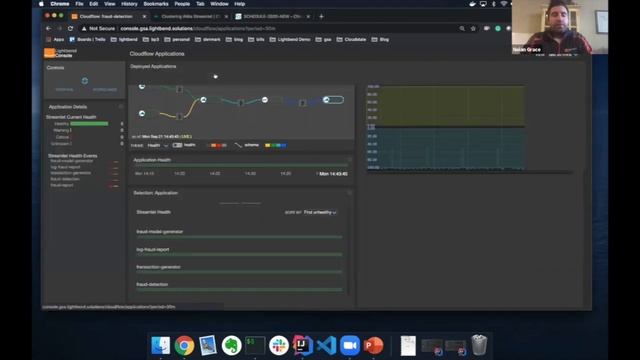
Task: Open Visual Studio Code from the Dock
Action: tap(326, 345)
